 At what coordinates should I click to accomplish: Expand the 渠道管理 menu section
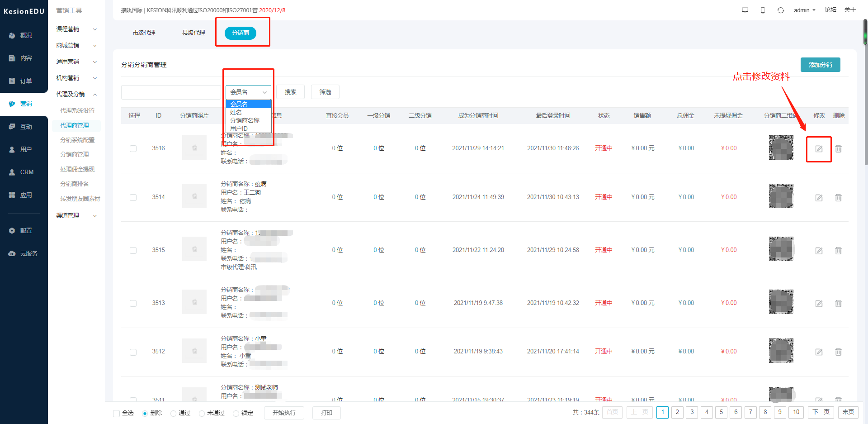(x=76, y=215)
